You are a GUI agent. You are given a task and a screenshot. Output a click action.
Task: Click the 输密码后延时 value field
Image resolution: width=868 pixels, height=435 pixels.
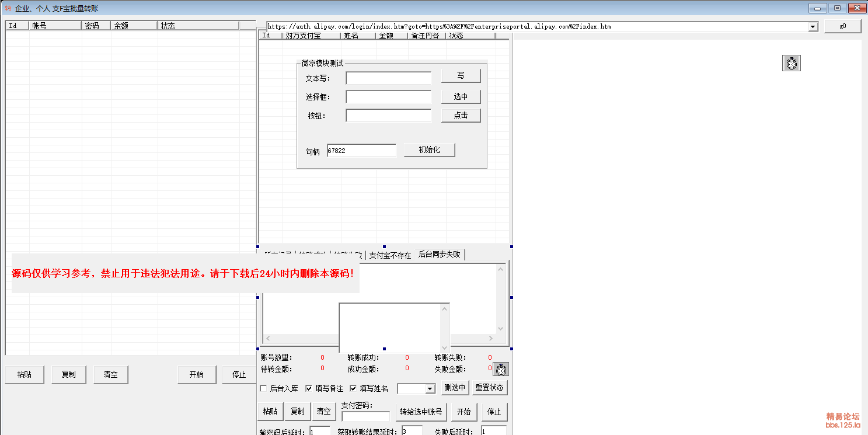click(x=320, y=431)
